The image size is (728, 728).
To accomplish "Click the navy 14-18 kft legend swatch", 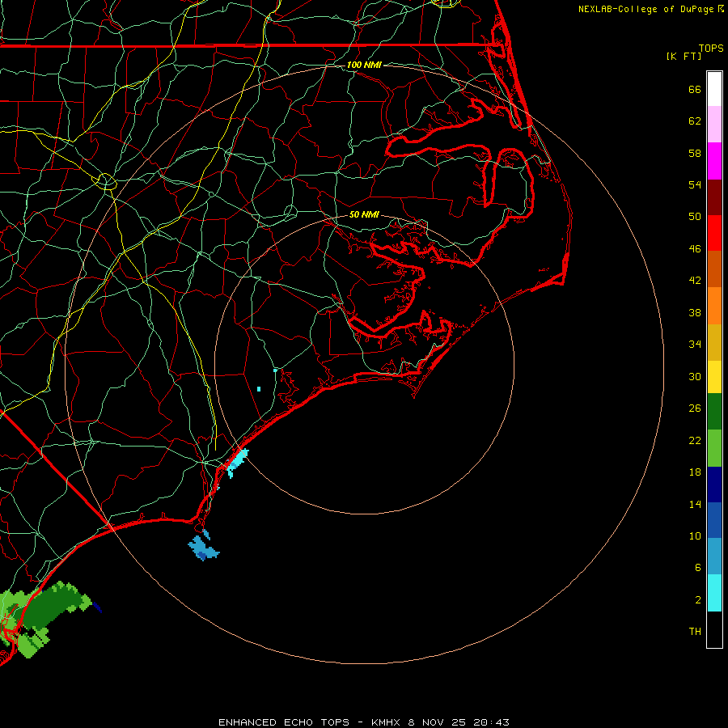I will pos(714,485).
